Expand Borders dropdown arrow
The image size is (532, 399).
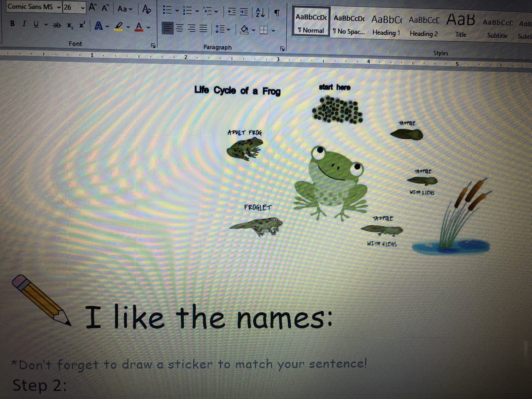point(273,31)
